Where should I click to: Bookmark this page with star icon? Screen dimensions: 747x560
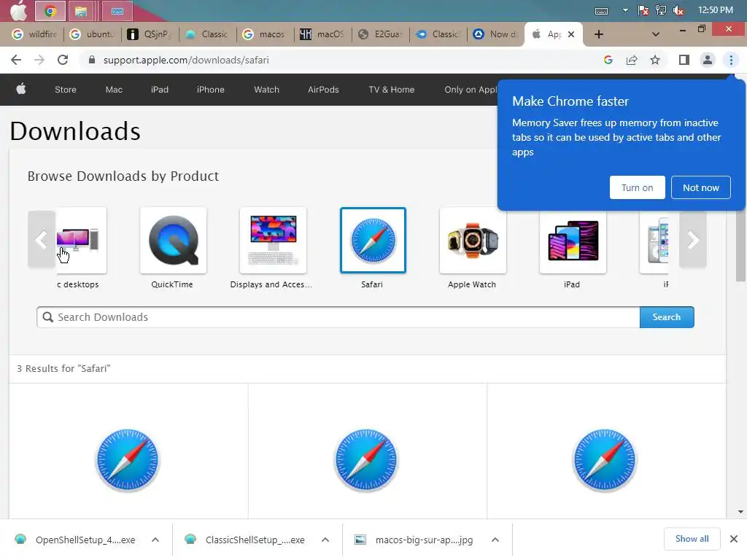655,60
